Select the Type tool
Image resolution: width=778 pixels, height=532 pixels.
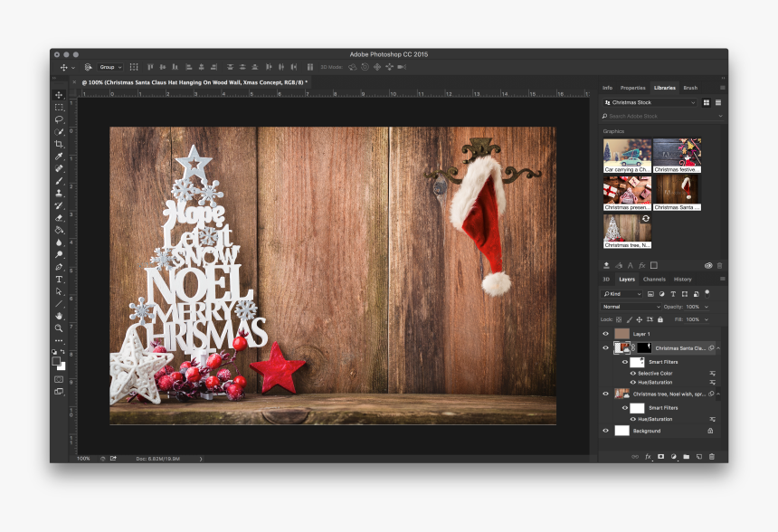click(x=58, y=280)
